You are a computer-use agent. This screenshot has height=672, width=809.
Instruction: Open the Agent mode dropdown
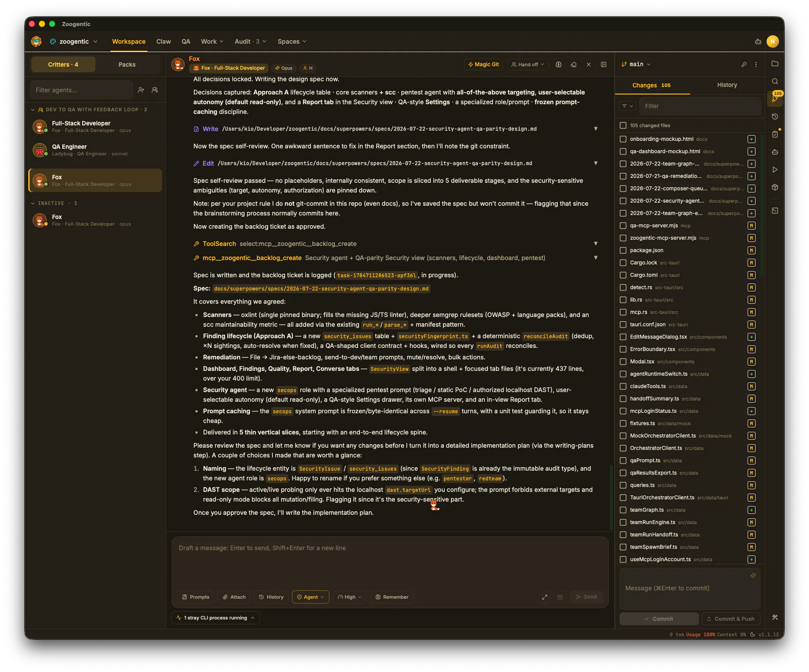pos(310,597)
